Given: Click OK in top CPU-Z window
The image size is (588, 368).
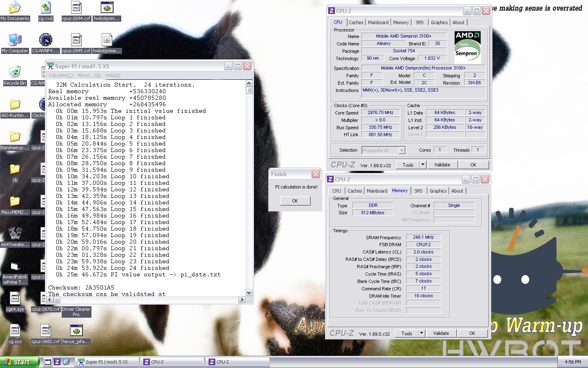Looking at the screenshot, I should click(x=473, y=165).
